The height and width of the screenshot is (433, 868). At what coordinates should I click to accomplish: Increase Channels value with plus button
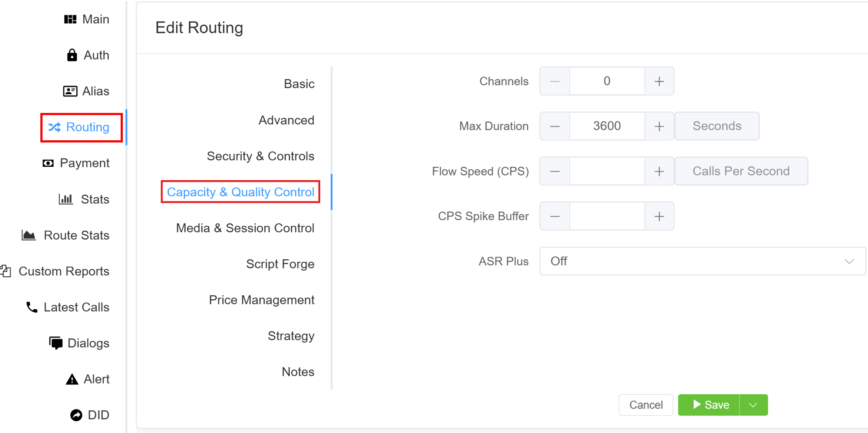pyautogui.click(x=659, y=82)
